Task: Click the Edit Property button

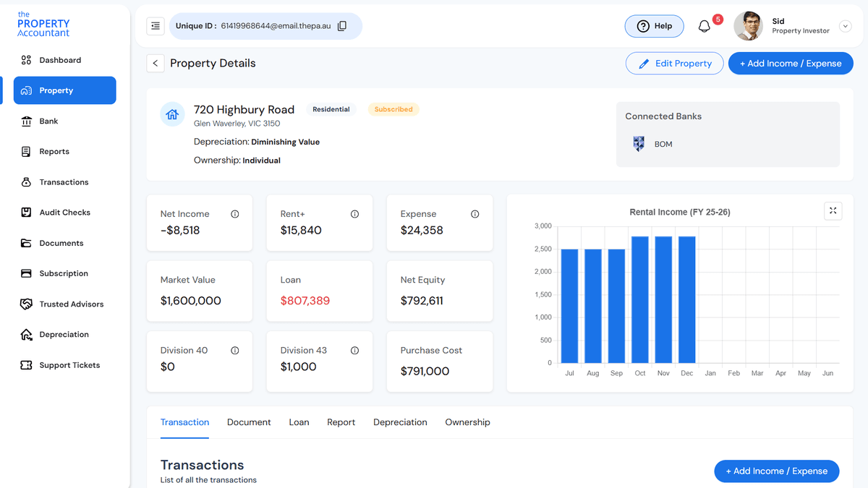Action: pos(674,63)
